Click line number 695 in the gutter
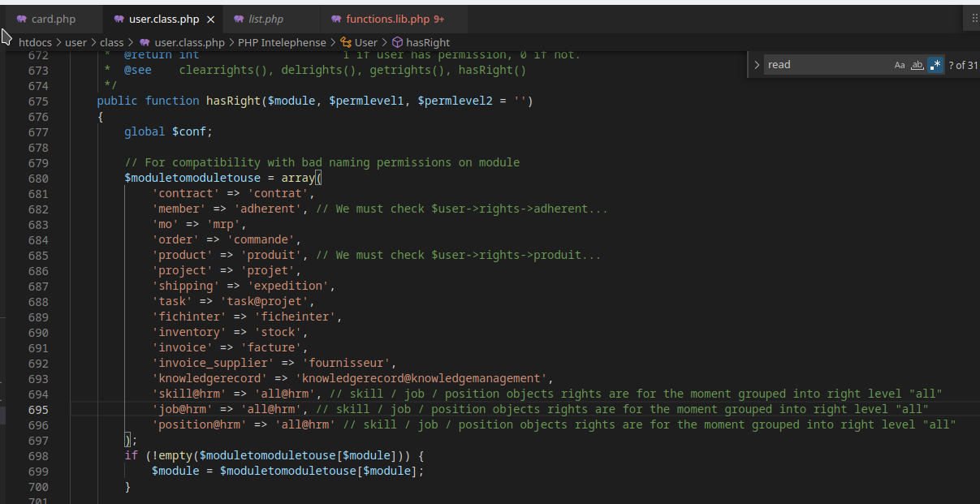 38,409
